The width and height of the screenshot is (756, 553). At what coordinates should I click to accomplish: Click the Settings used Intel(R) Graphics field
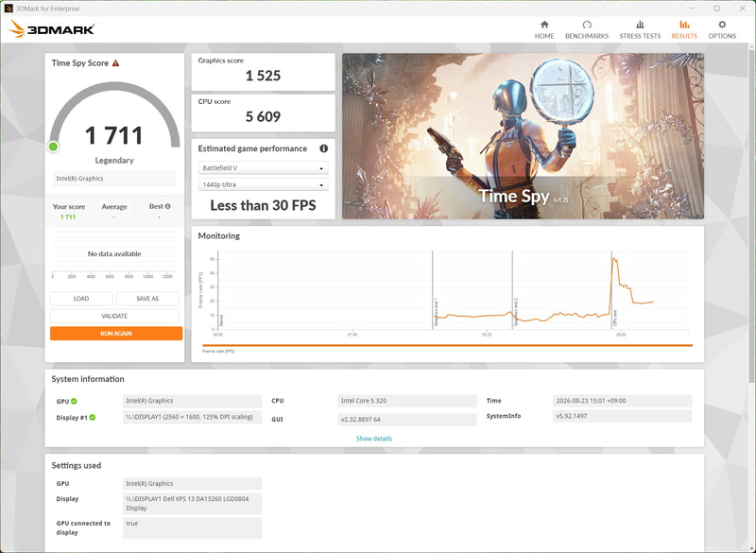(x=192, y=484)
